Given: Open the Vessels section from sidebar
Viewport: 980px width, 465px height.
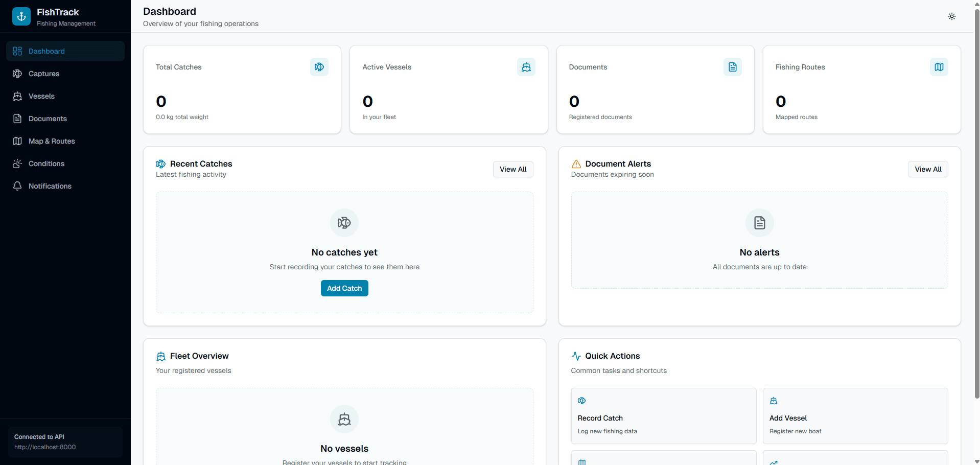Looking at the screenshot, I should tap(42, 96).
